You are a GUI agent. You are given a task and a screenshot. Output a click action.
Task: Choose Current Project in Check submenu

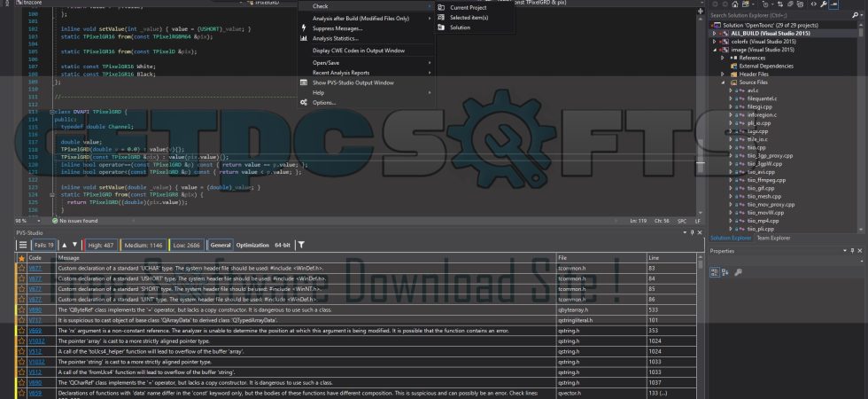point(469,8)
